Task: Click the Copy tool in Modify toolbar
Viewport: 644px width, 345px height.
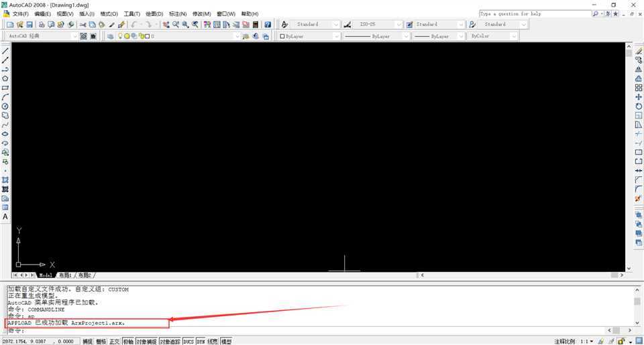Action: [639, 60]
